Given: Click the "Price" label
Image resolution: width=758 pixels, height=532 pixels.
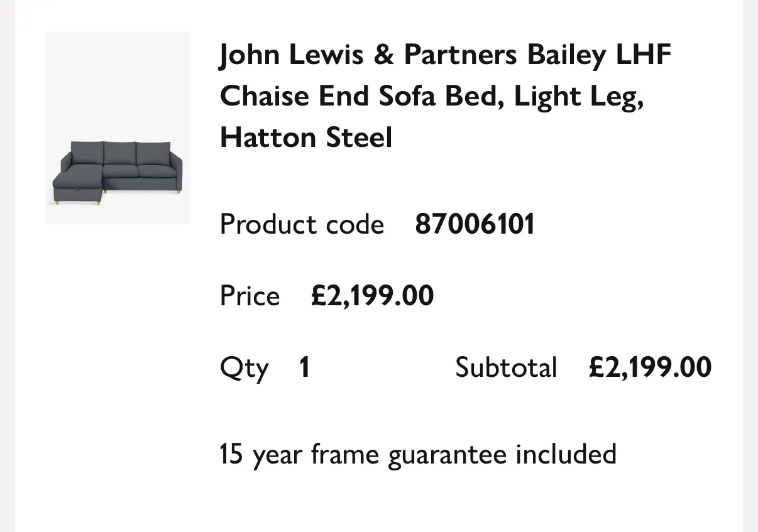Looking at the screenshot, I should (250, 296).
